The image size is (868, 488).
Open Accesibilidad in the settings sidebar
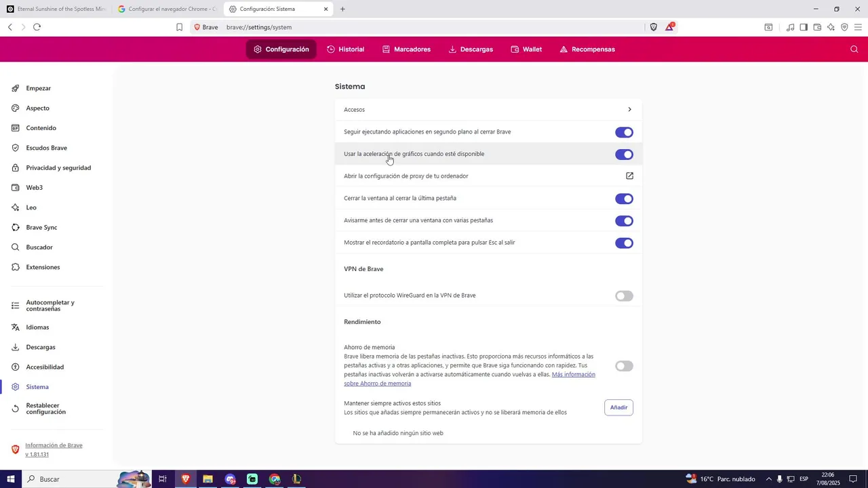[x=45, y=367]
